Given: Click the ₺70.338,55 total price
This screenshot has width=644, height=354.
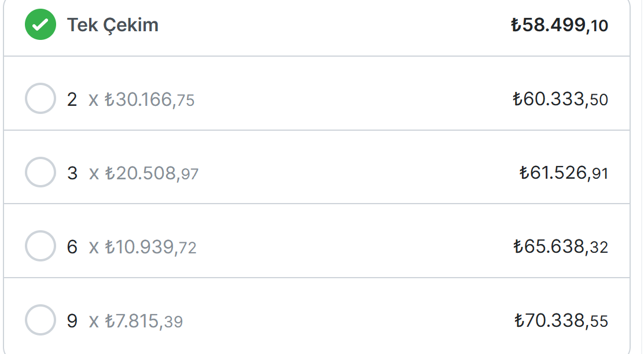Looking at the screenshot, I should click(x=561, y=320).
